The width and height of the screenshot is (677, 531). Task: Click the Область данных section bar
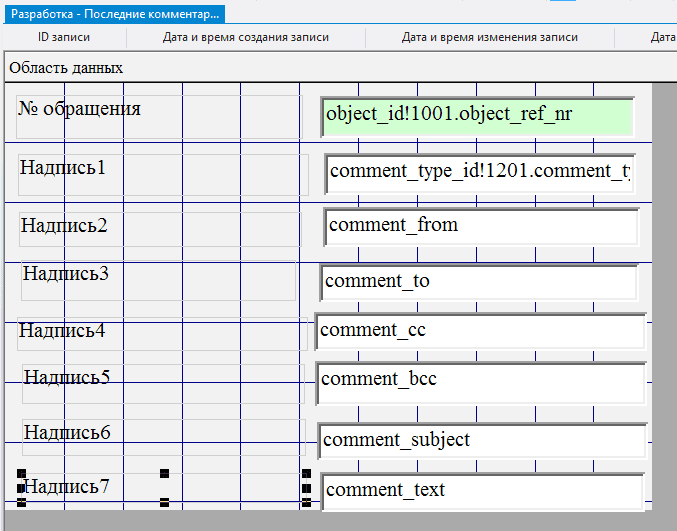point(66,68)
